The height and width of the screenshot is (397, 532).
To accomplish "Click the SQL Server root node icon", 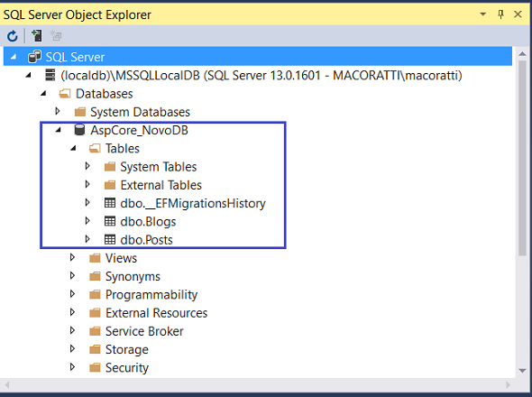I will pos(34,57).
